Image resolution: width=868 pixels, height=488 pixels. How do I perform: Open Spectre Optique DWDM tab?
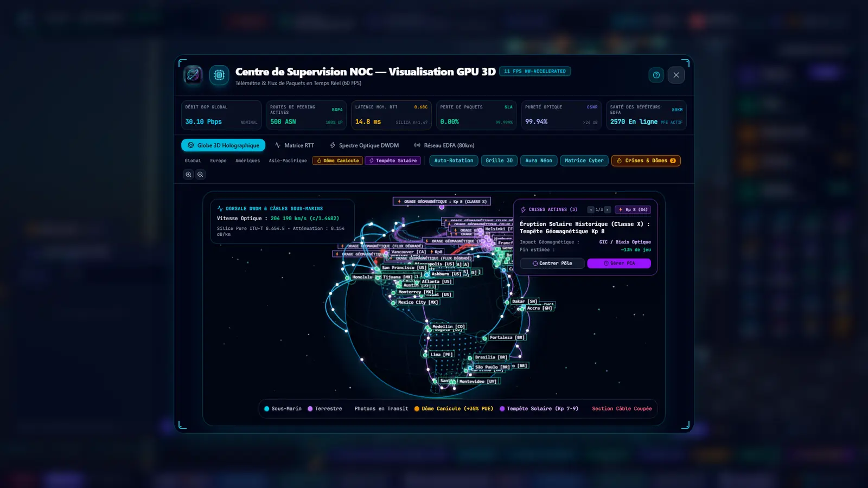364,145
